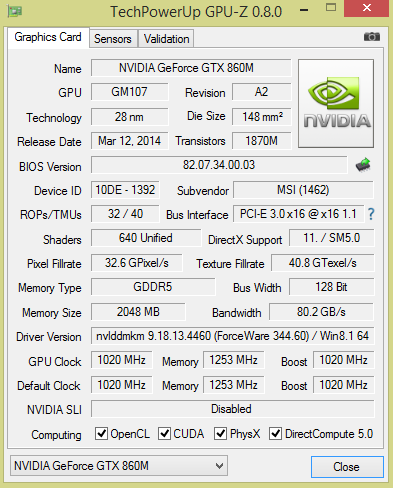
Task: Click Default Clock row's 1020 MHz core field
Action: click(122, 385)
